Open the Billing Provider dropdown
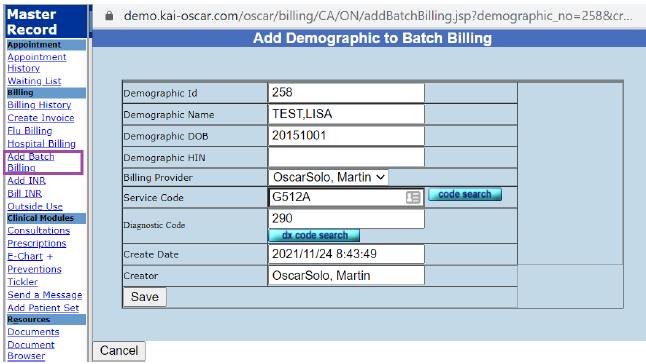The width and height of the screenshot is (646, 364). (x=328, y=177)
